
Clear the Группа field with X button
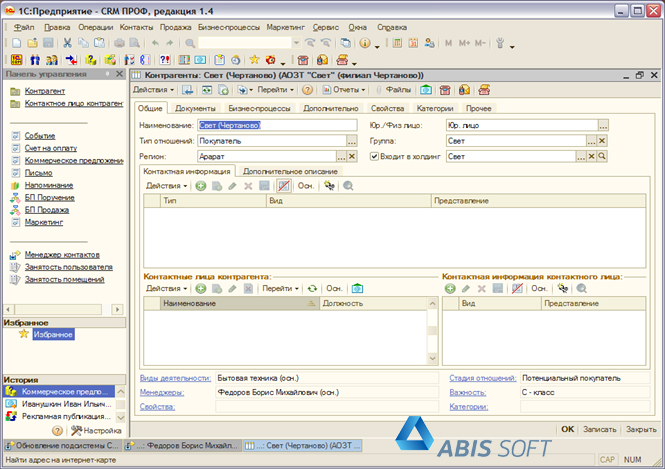[602, 141]
